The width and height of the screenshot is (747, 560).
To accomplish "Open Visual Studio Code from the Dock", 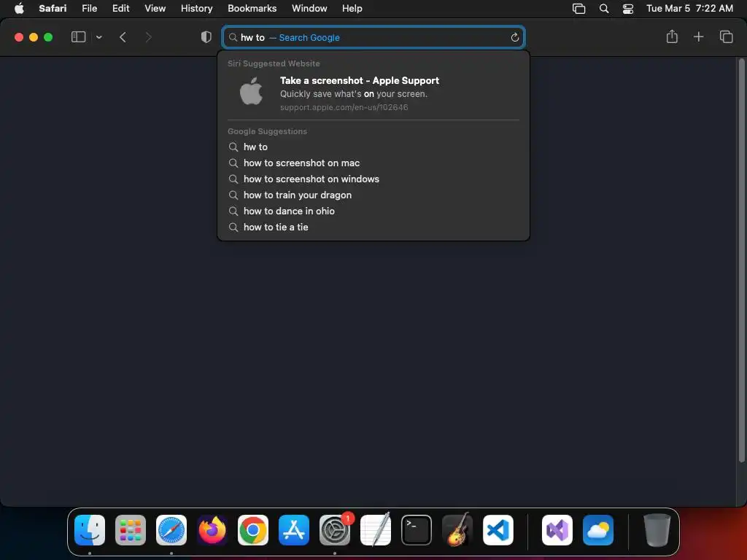I will point(498,530).
